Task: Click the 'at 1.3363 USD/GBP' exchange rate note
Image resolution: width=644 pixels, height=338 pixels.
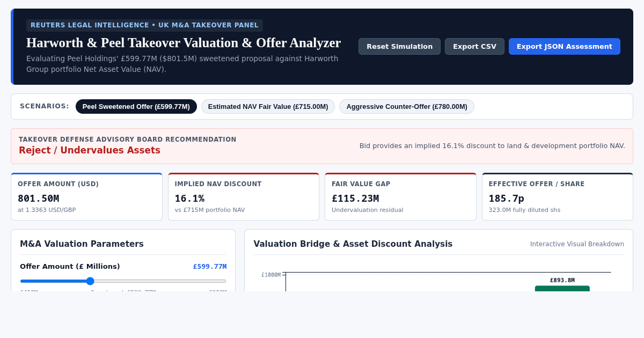Action: click(47, 210)
